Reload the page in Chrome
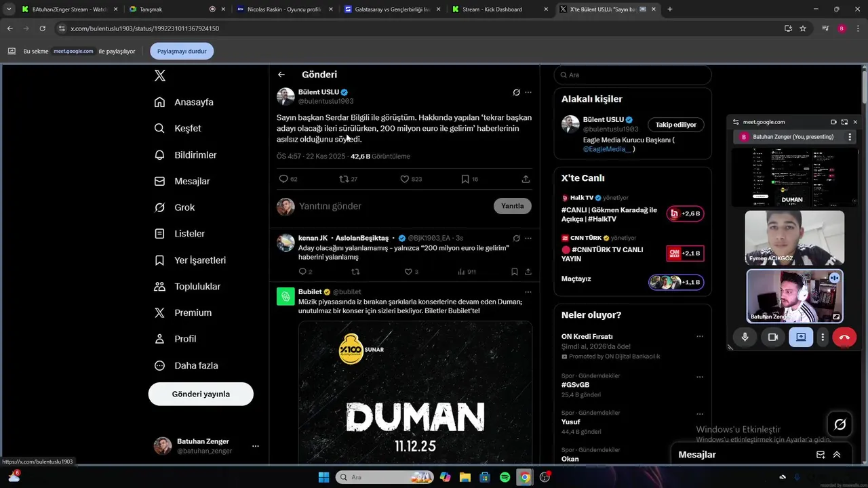This screenshot has height=488, width=868. (x=42, y=28)
